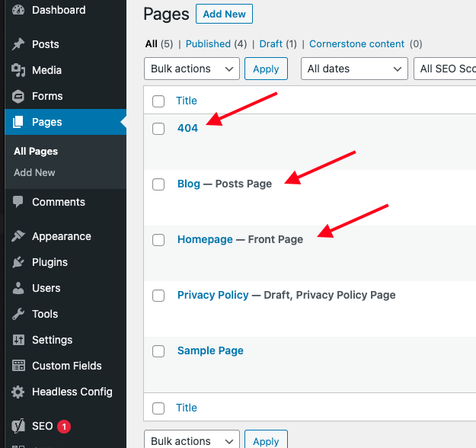Open the All dates filter dropdown
The width and height of the screenshot is (476, 448).
[354, 69]
